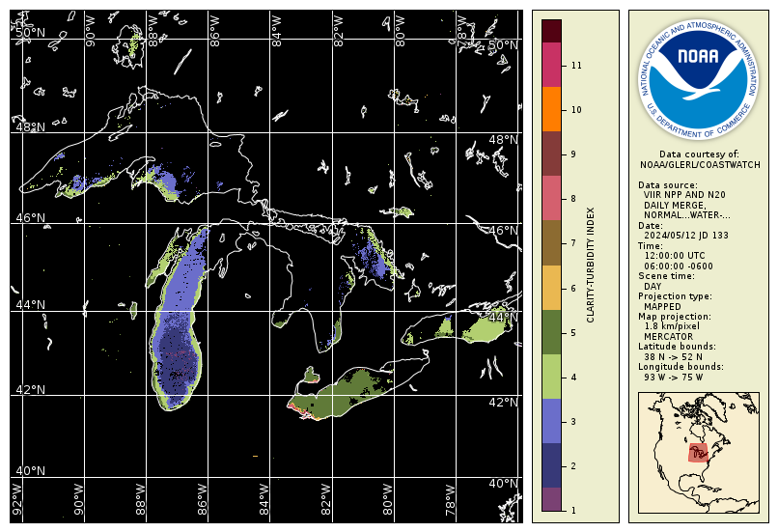Pick the light green index 4 legend color
This screenshot has height=532, width=778.
pos(551,377)
